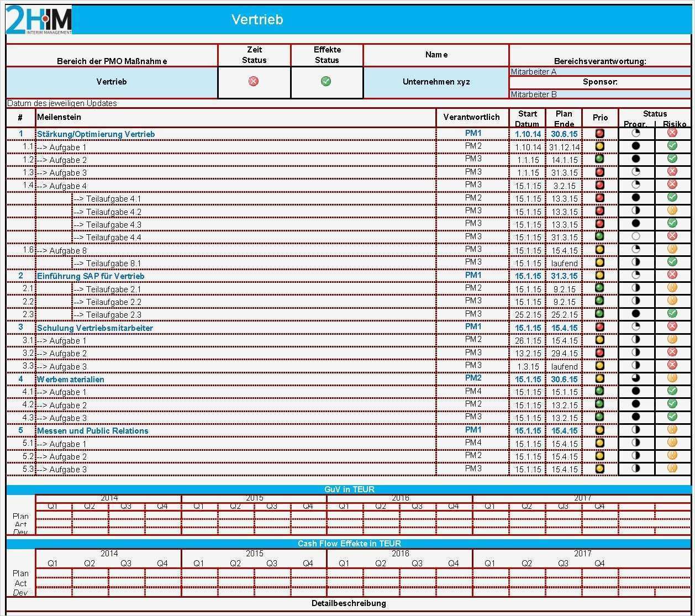The height and width of the screenshot is (616, 695).
Task: Select the PM2 cell in Werbematerialien row
Action: (x=473, y=378)
